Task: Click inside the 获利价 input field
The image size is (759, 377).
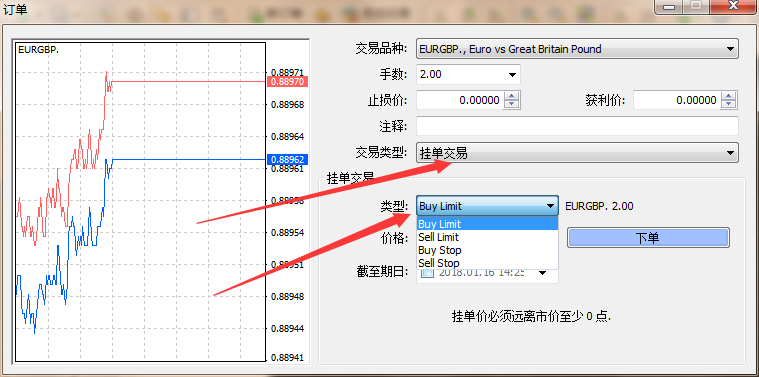Action: point(677,100)
